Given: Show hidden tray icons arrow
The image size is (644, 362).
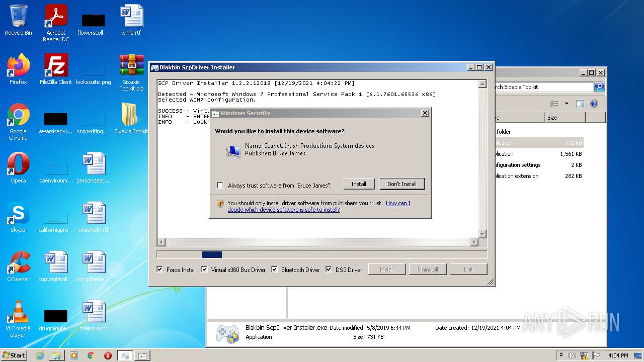Looking at the screenshot, I should [x=561, y=355].
